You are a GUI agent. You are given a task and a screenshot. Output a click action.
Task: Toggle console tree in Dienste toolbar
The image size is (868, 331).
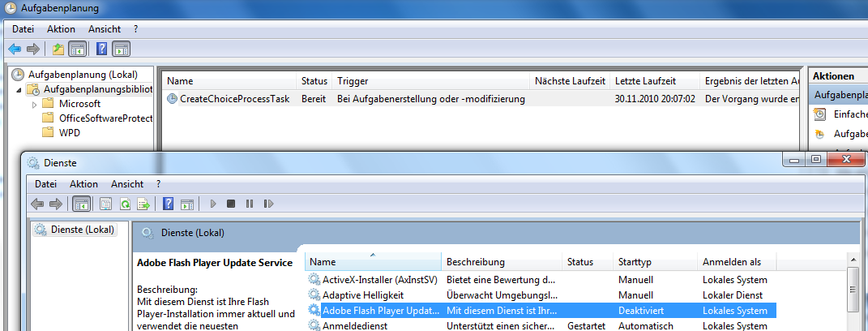coord(81,204)
